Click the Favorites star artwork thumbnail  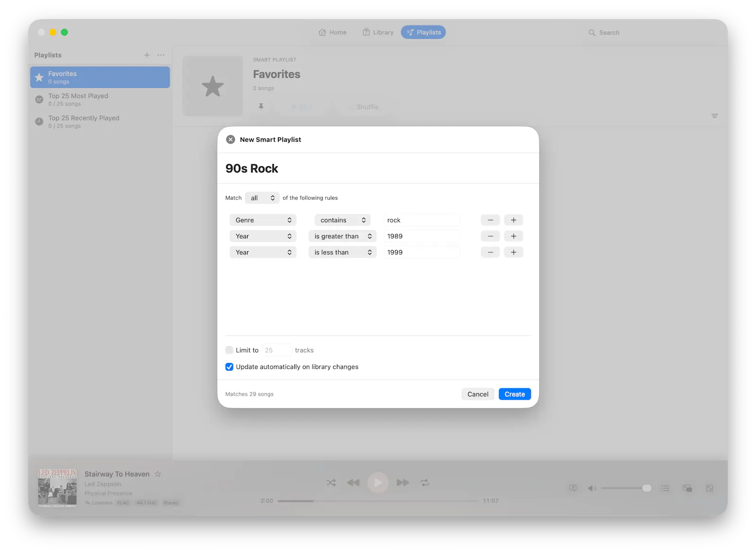coord(213,86)
